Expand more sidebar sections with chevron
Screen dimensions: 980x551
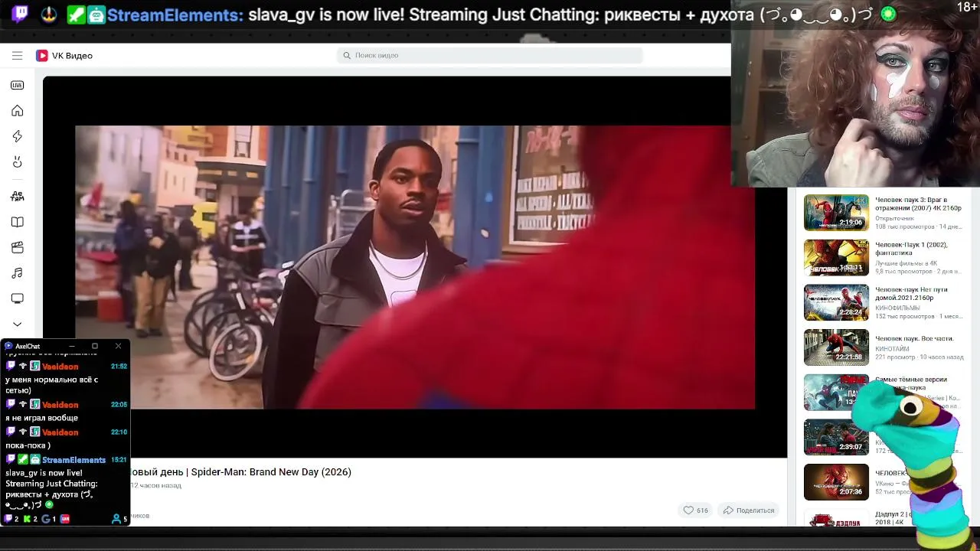(17, 324)
